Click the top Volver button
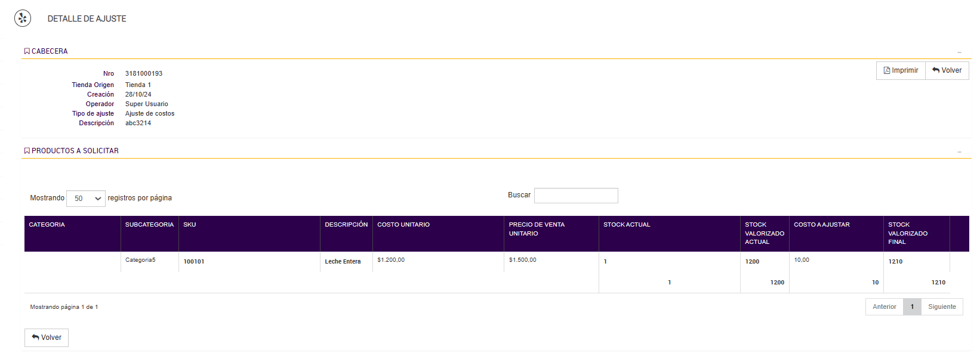Screen dimensions: 980x353 tap(947, 70)
